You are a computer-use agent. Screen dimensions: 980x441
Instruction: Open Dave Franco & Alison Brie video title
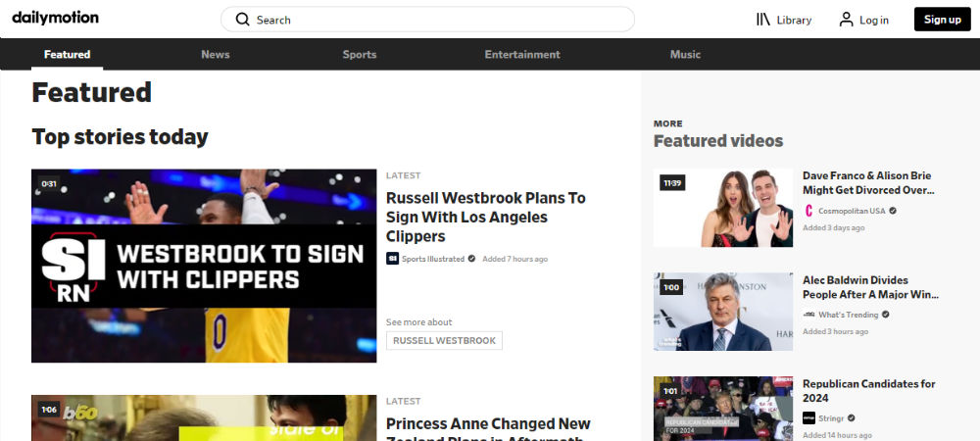(x=868, y=183)
